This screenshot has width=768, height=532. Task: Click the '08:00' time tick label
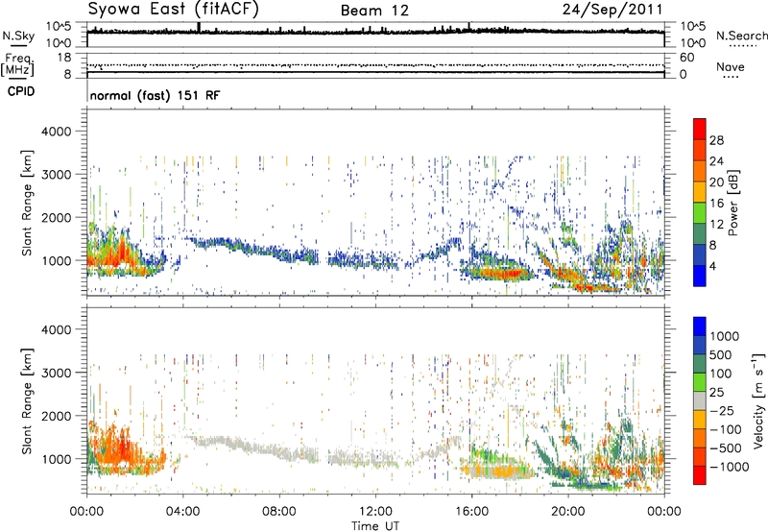[x=279, y=512]
